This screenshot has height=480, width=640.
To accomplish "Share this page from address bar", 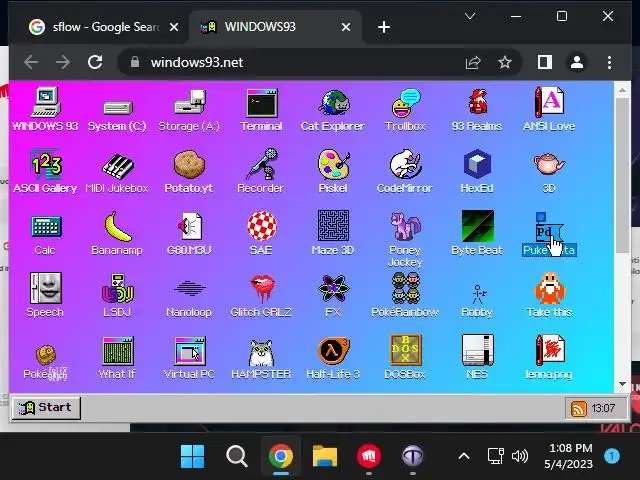I will pyautogui.click(x=473, y=62).
